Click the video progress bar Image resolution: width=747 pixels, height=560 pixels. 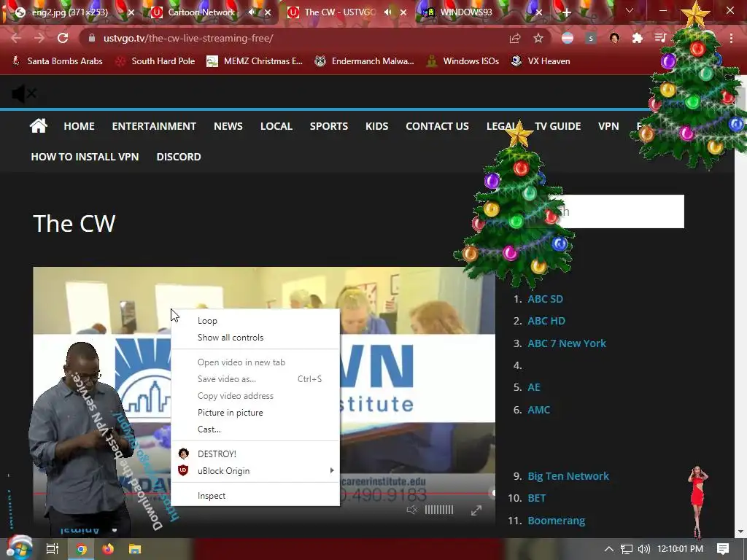[264, 494]
